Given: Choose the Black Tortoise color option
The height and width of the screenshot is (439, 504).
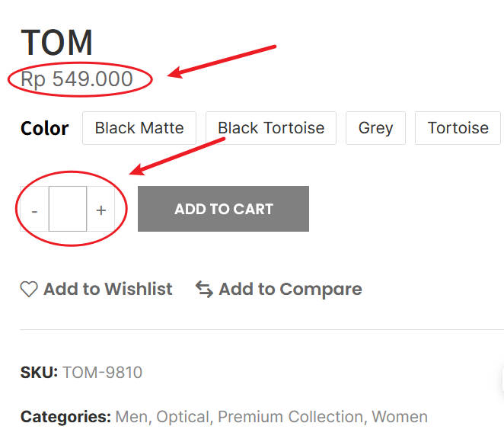Looking at the screenshot, I should point(271,128).
